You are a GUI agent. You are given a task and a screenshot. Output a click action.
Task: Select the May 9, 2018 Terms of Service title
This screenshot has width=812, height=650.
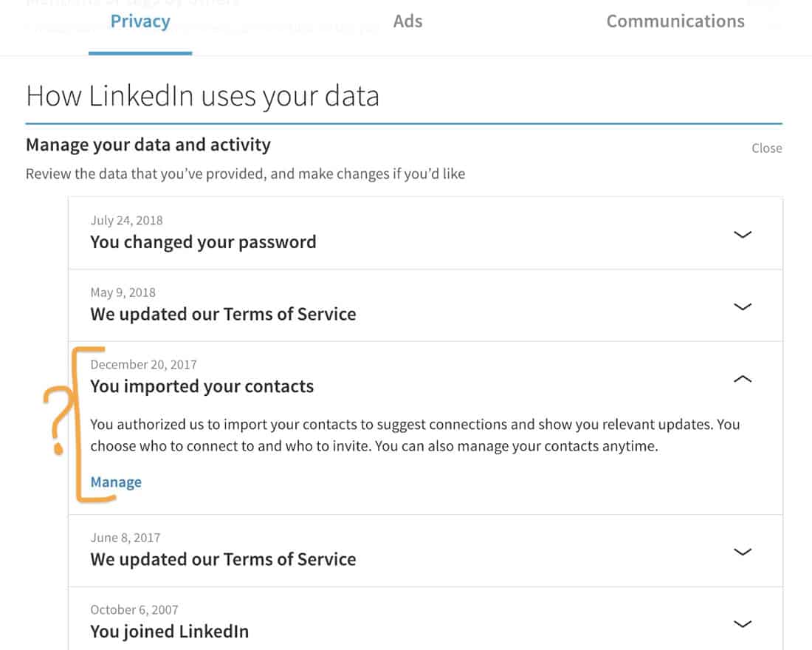click(x=223, y=314)
